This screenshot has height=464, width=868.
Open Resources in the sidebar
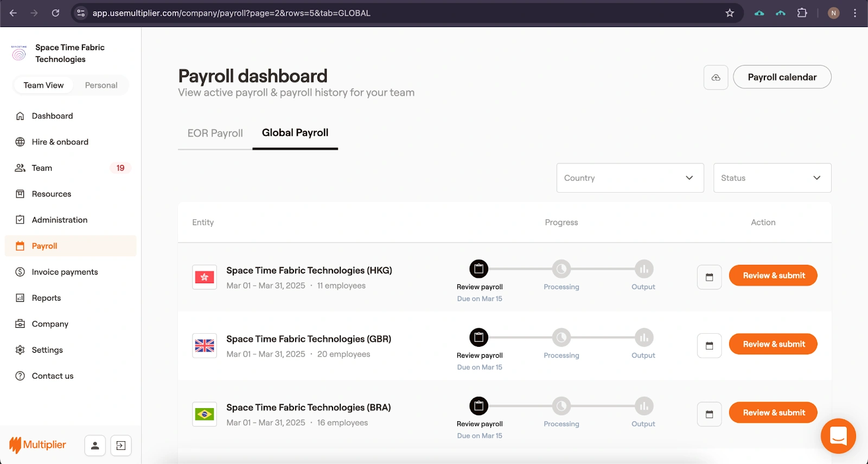[x=71, y=194]
